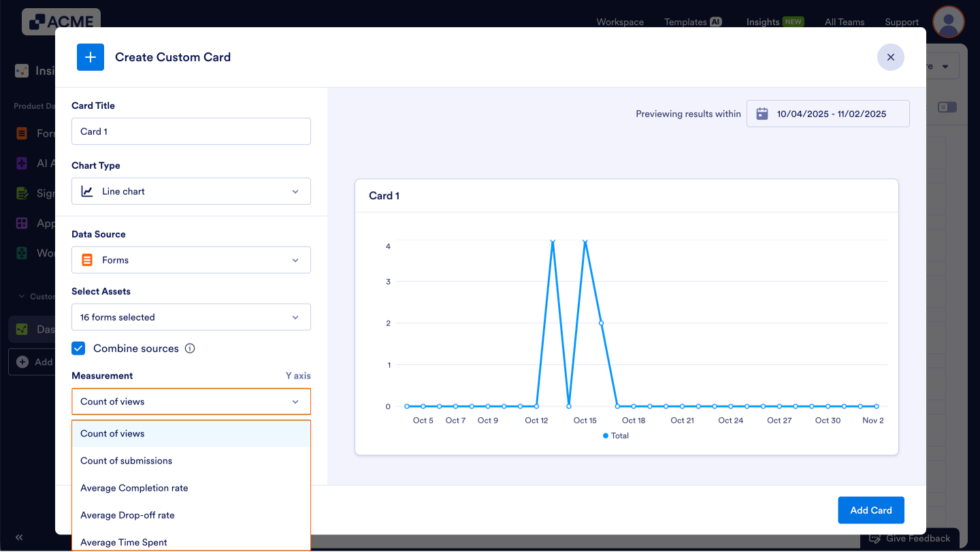The height and width of the screenshot is (552, 980).
Task: Select Average Completion rate from the measurement list
Action: coord(133,487)
